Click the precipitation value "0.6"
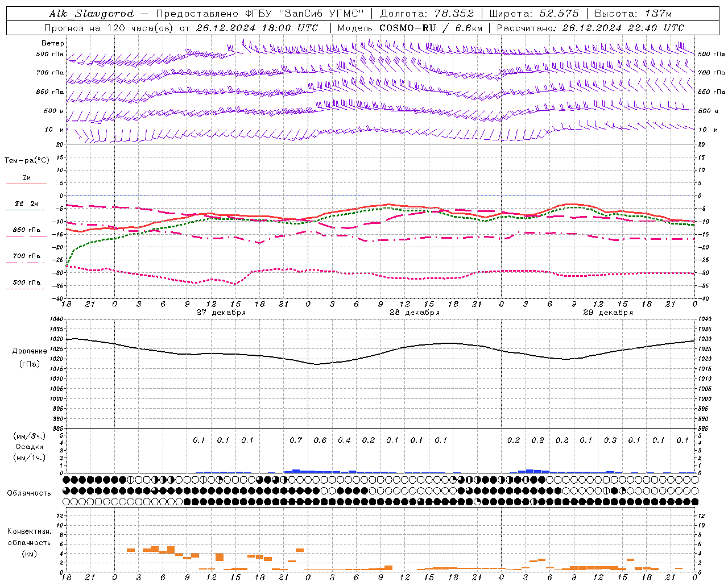Image resolution: width=728 pixels, height=582 pixels. [320, 440]
